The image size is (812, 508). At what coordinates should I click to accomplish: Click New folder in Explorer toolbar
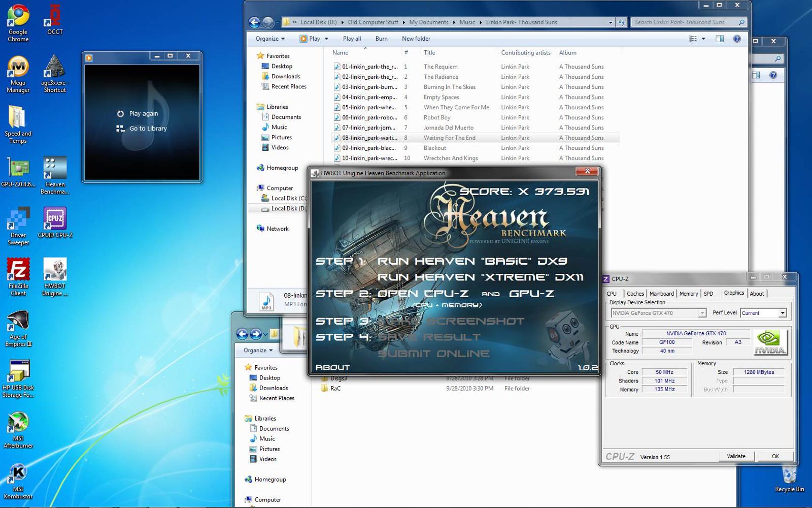(416, 39)
